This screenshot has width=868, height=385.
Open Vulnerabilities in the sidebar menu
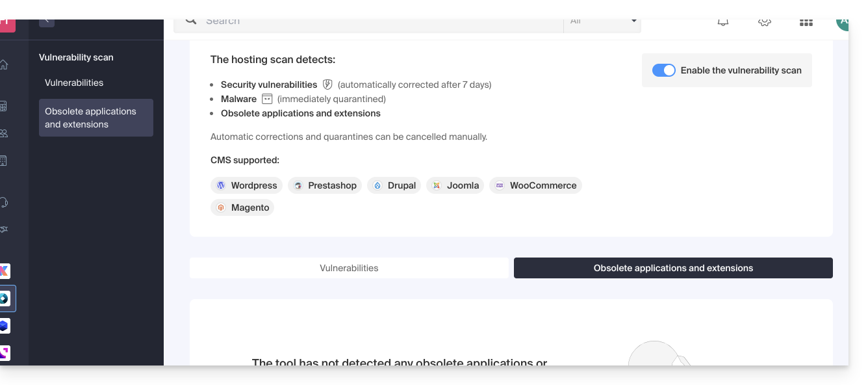pos(74,83)
